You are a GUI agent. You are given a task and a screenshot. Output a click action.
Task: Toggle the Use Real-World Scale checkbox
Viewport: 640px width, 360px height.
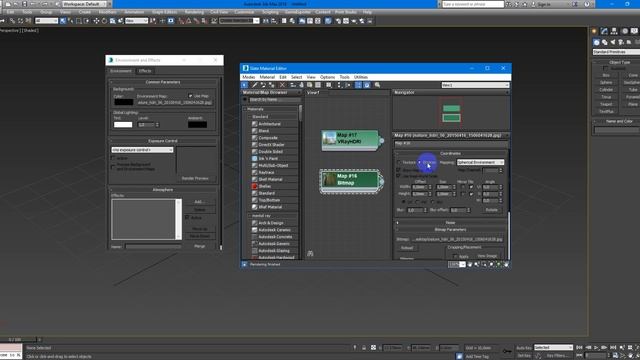click(x=398, y=176)
